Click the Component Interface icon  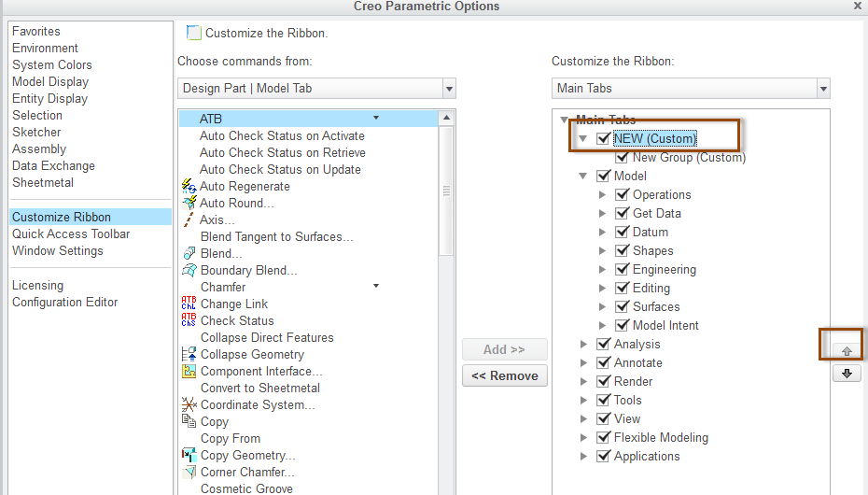[x=189, y=371]
